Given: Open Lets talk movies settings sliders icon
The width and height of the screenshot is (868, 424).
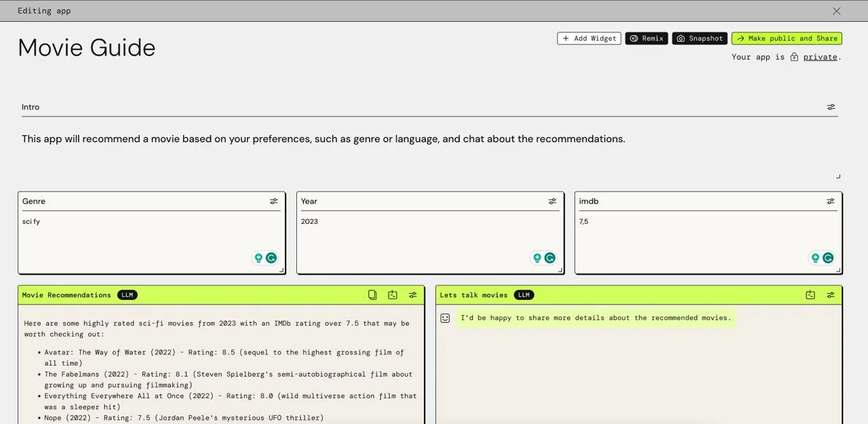Looking at the screenshot, I should pos(831,295).
